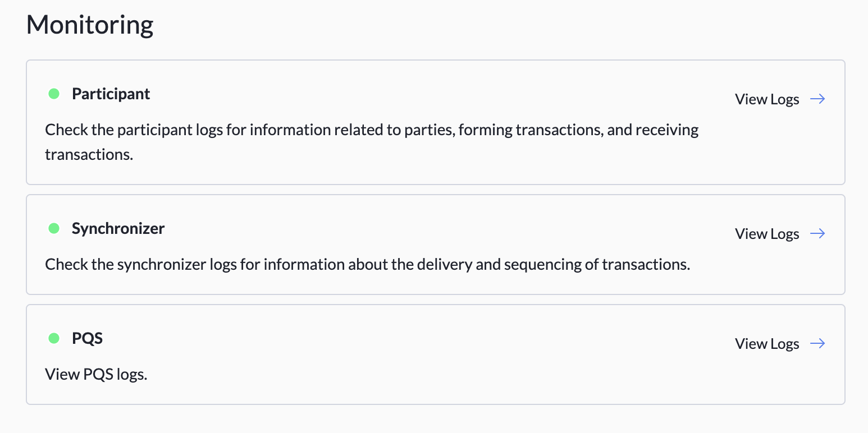Click the View PQS logs description text
The image size is (868, 433).
(x=95, y=374)
